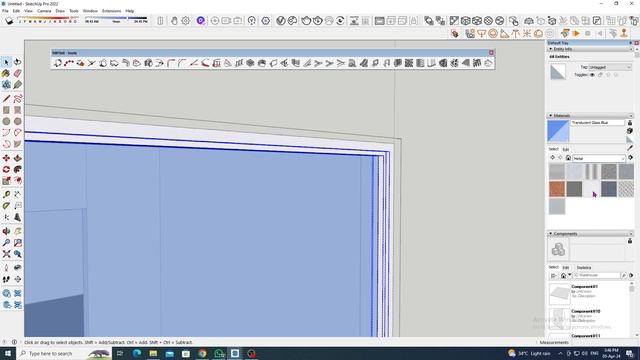Viewport: 640px width, 360px height.
Task: Switch to Components Edit tab
Action: [x=565, y=268]
